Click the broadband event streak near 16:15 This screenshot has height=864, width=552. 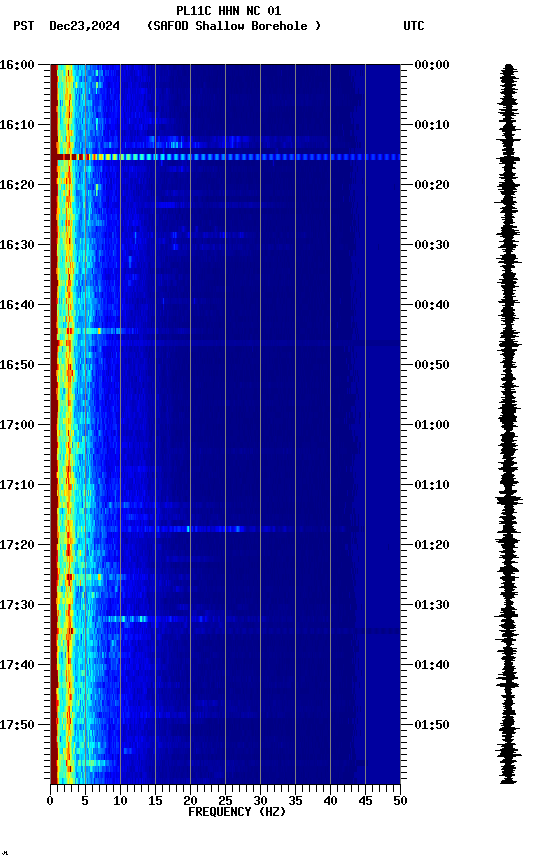coord(225,158)
